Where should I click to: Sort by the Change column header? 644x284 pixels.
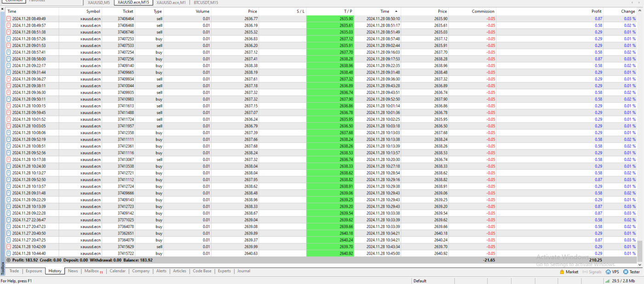click(x=628, y=11)
